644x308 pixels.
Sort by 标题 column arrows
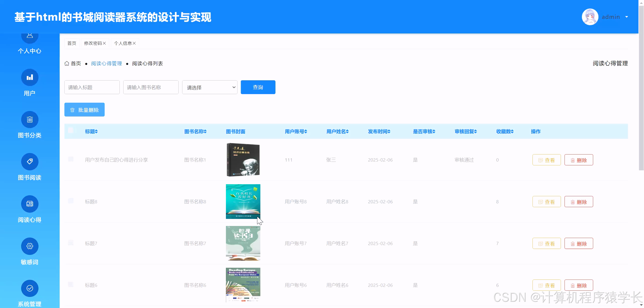click(x=96, y=131)
